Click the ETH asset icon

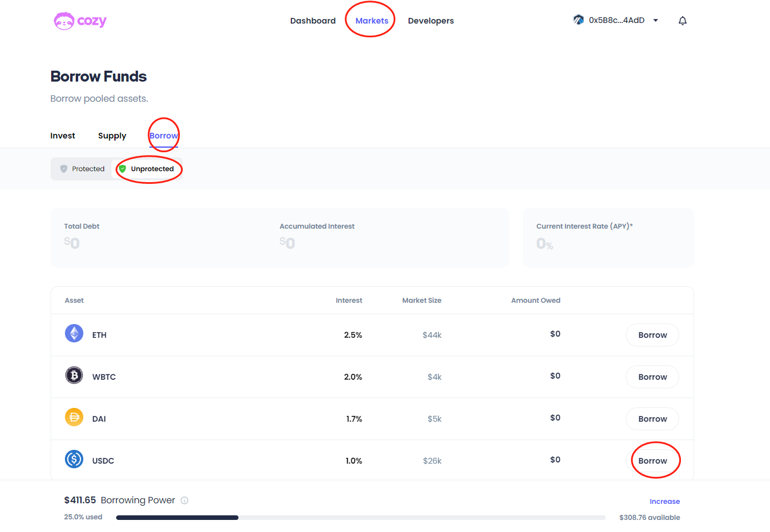pyautogui.click(x=74, y=334)
